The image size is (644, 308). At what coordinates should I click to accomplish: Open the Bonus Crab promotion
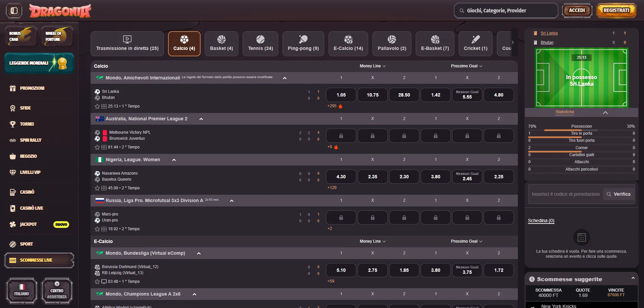[x=20, y=36]
